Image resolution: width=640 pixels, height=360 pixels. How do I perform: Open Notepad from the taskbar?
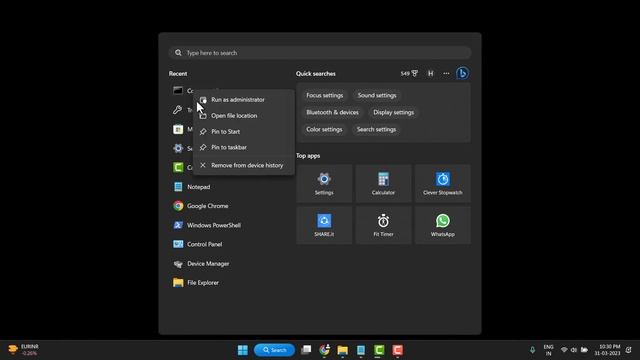[x=361, y=350]
